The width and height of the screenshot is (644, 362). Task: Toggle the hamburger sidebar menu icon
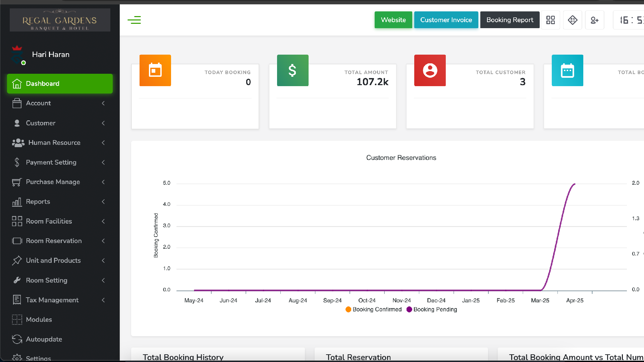134,20
